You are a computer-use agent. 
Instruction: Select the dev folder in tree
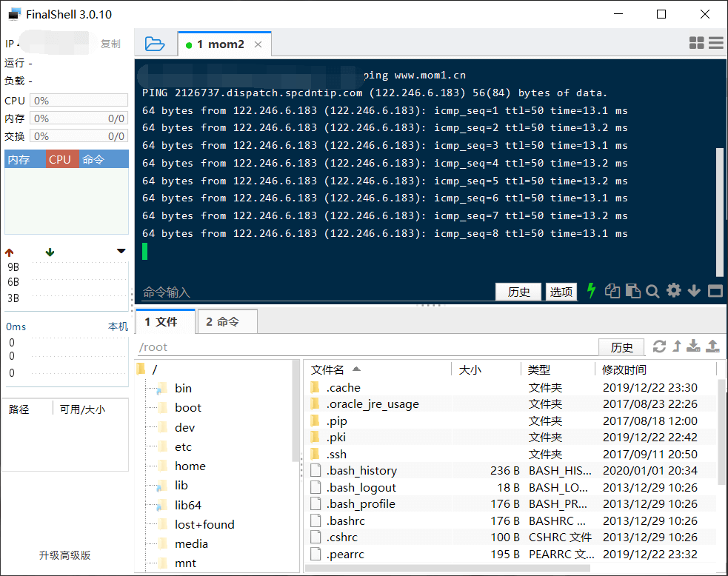[176, 427]
